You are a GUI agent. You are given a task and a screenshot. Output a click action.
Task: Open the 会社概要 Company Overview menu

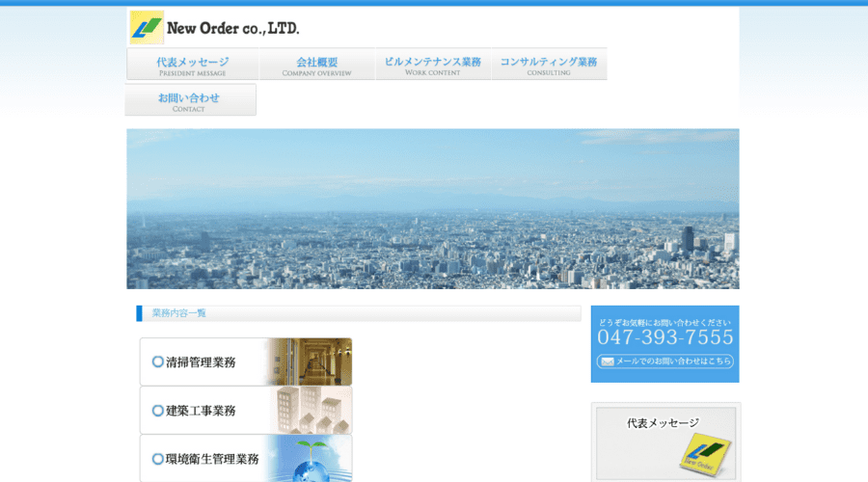(x=316, y=65)
